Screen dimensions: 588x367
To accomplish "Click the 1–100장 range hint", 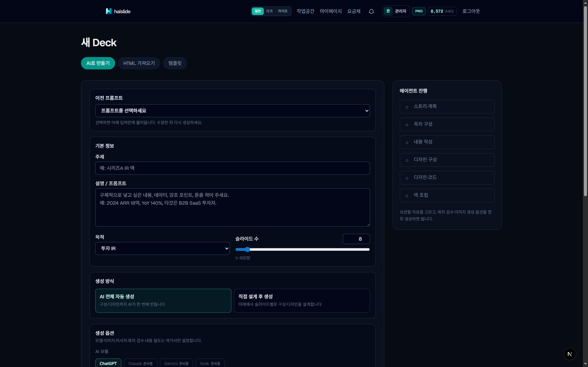I will [x=243, y=258].
